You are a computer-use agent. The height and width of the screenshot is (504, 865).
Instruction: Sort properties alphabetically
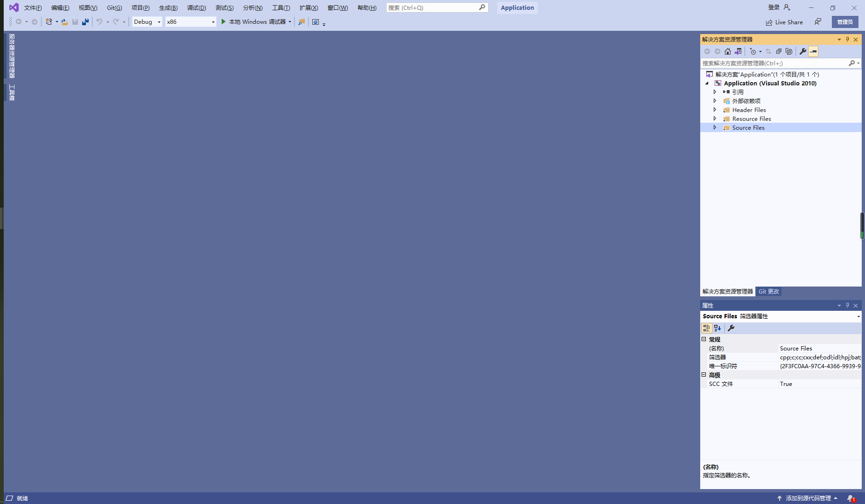pyautogui.click(x=717, y=328)
